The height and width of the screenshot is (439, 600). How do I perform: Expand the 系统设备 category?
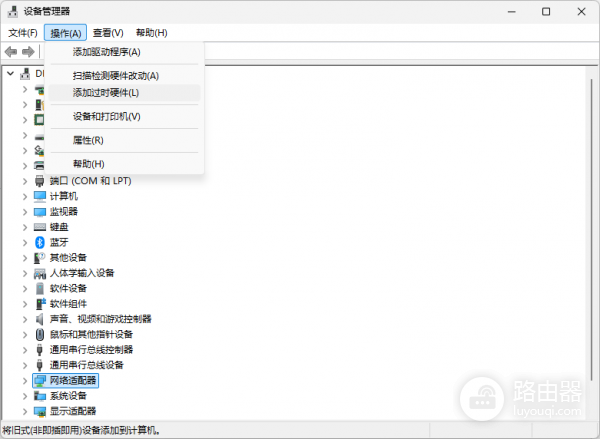pos(25,396)
